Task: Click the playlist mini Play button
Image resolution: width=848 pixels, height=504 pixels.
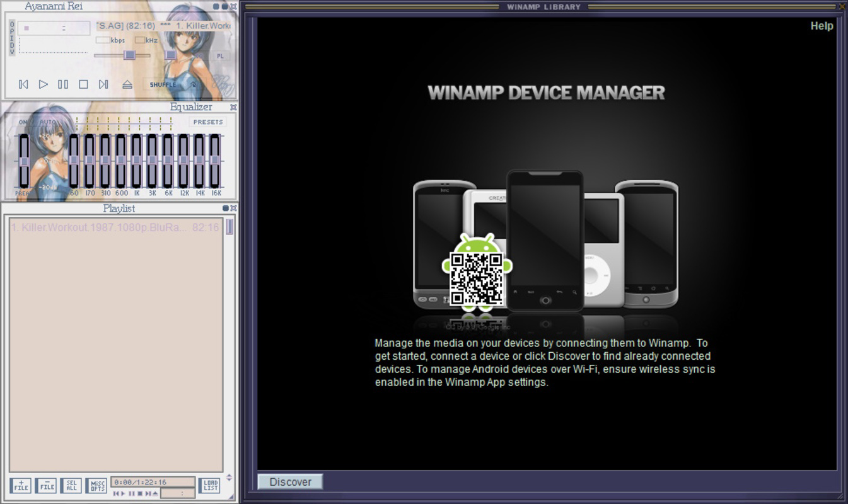Action: [123, 493]
